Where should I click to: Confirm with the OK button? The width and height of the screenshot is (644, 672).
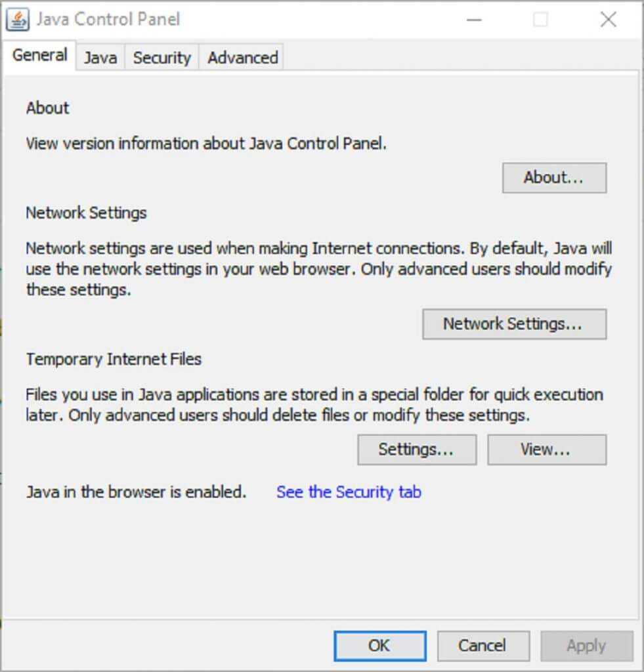[x=379, y=646]
